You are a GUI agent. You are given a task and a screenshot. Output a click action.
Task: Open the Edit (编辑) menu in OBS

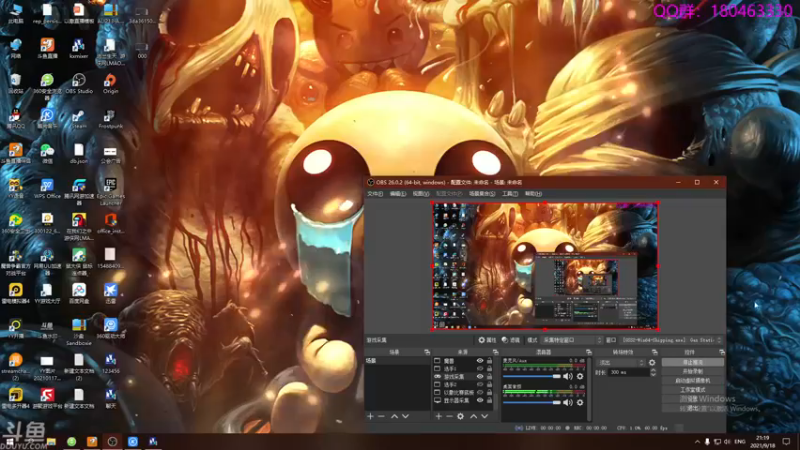397,194
